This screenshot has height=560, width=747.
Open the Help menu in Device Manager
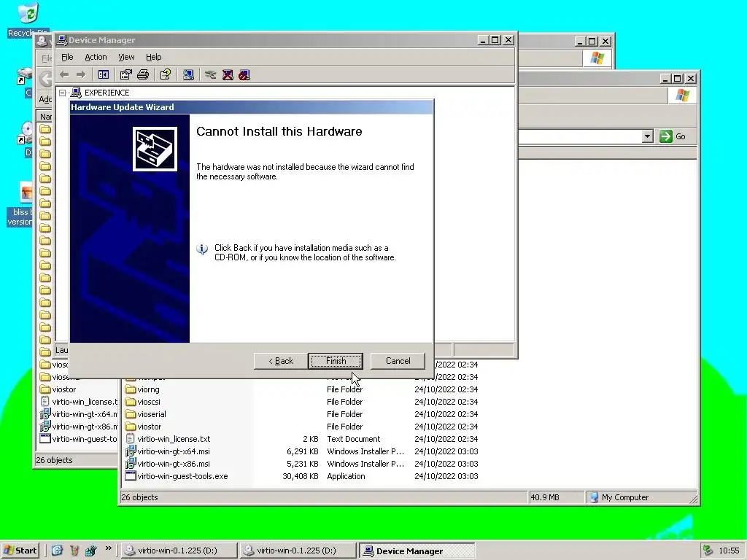(x=153, y=57)
